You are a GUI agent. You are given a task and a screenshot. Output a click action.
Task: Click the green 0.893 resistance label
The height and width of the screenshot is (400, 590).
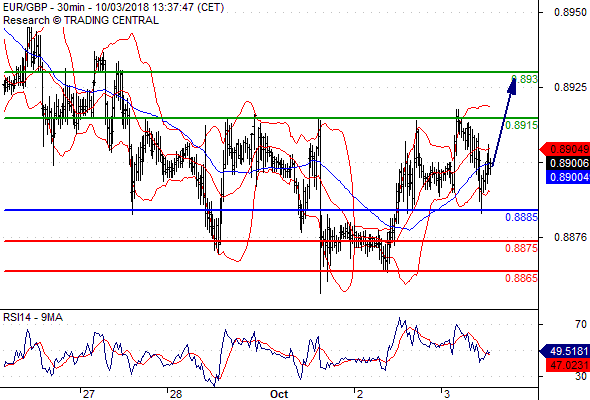525,79
